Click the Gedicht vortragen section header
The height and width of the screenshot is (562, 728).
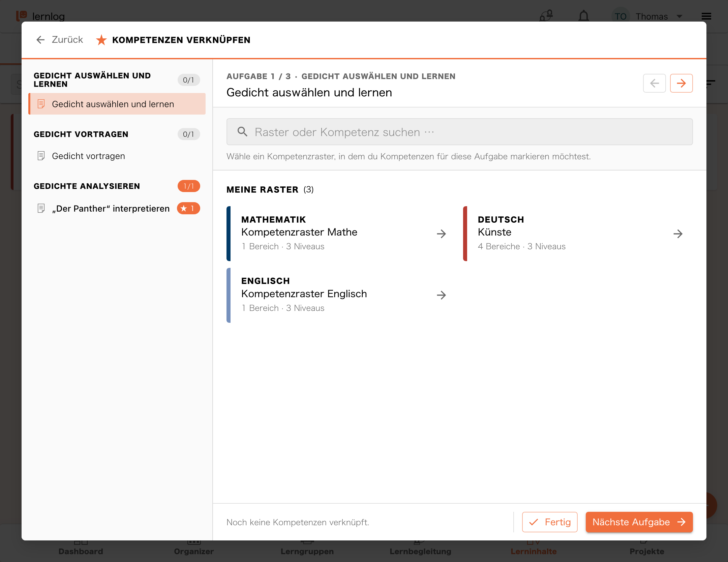pyautogui.click(x=81, y=134)
